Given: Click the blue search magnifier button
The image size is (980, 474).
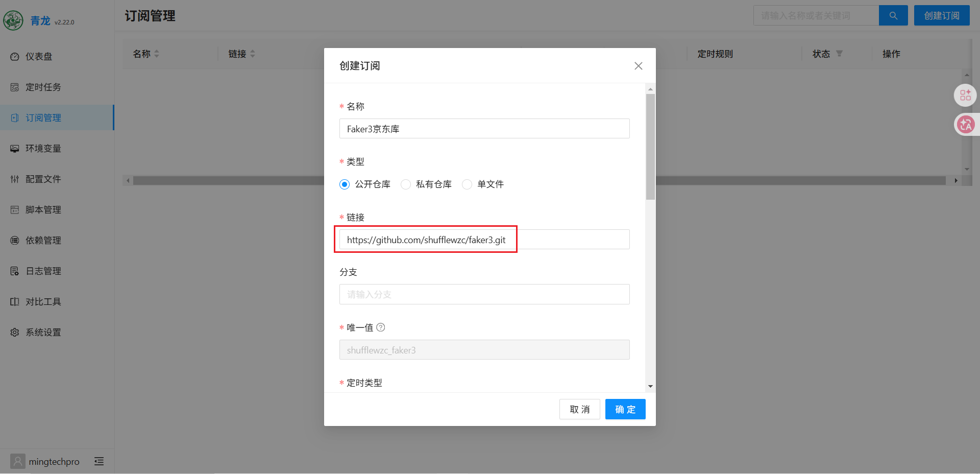Looking at the screenshot, I should click(893, 15).
